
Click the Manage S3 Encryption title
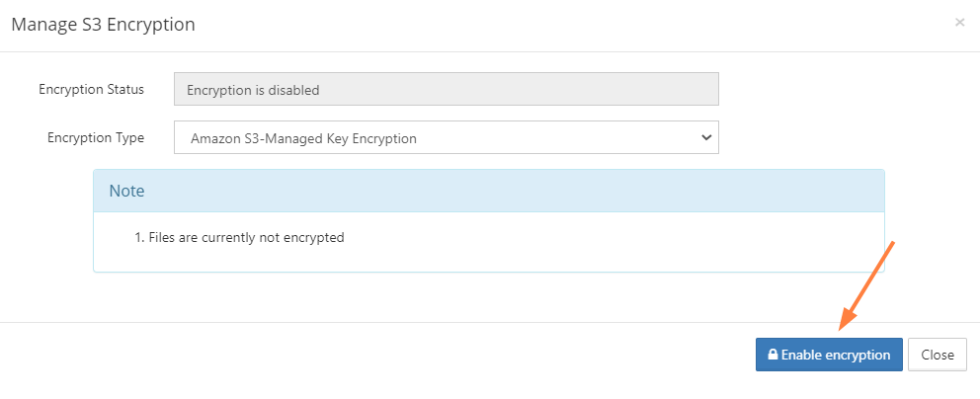click(103, 25)
